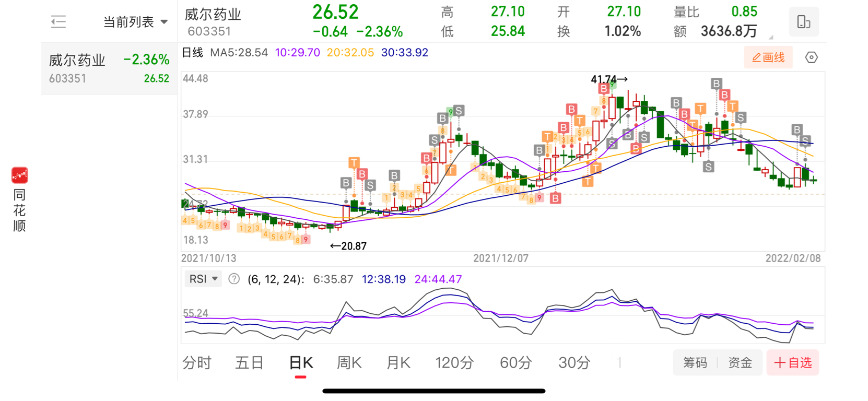
Task: Select 威尔药业 603351 in the list
Action: 109,68
